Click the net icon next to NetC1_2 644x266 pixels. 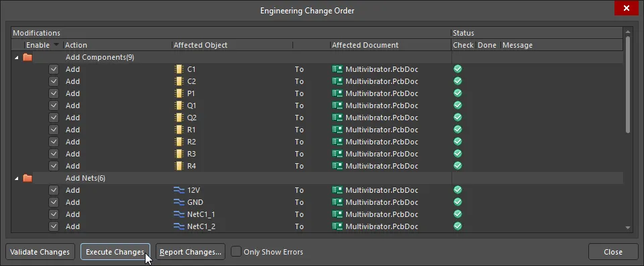click(179, 226)
